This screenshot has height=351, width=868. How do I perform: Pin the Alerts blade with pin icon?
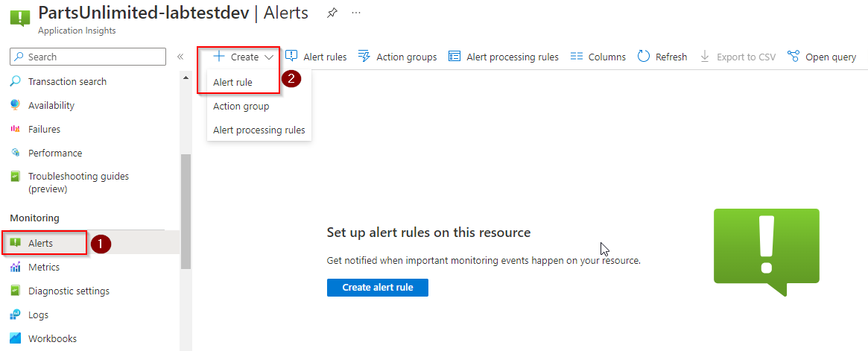pyautogui.click(x=332, y=13)
